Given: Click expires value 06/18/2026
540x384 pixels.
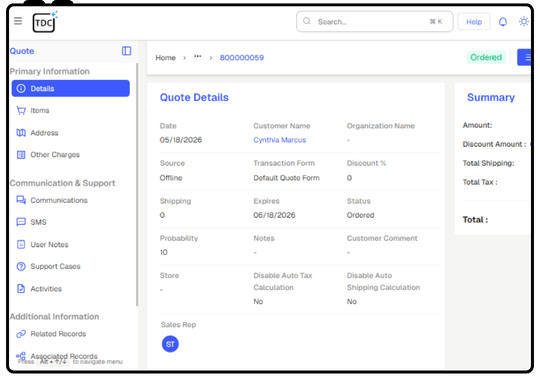Looking at the screenshot, I should (274, 215).
